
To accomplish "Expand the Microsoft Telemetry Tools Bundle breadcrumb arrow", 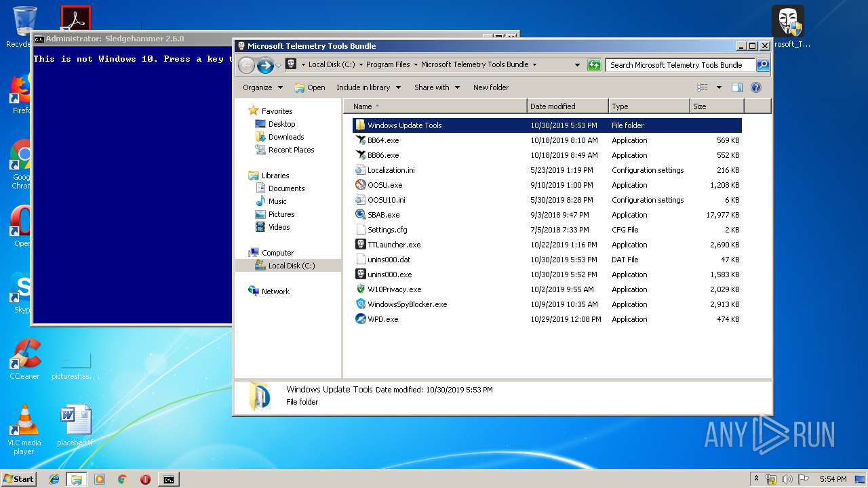I will click(x=534, y=65).
